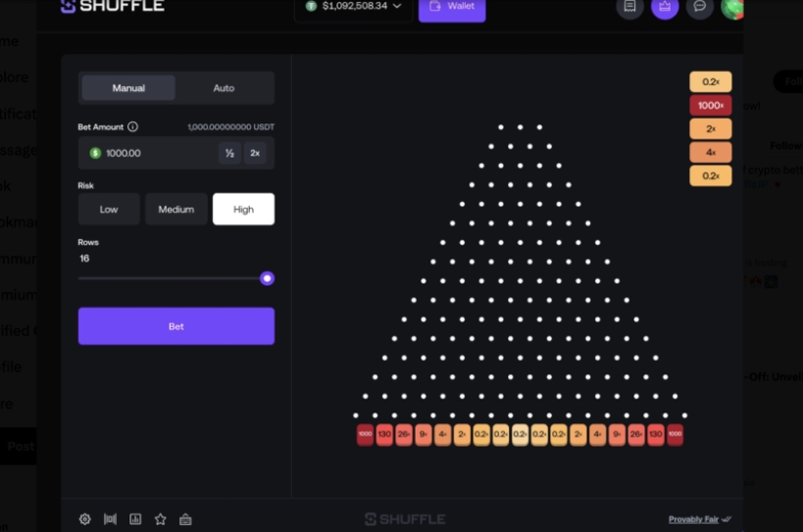Expand the balance currency dropdown
Viewport: 803px width, 532px height.
(397, 7)
